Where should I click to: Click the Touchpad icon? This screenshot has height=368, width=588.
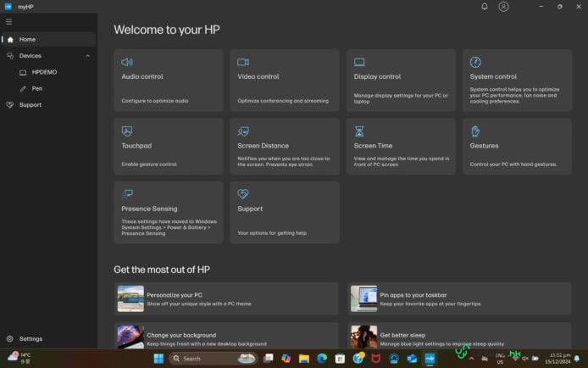click(x=127, y=131)
